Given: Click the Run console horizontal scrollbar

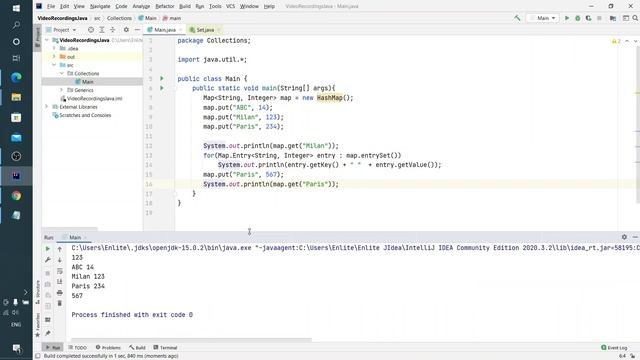Looking at the screenshot, I should (x=191, y=340).
